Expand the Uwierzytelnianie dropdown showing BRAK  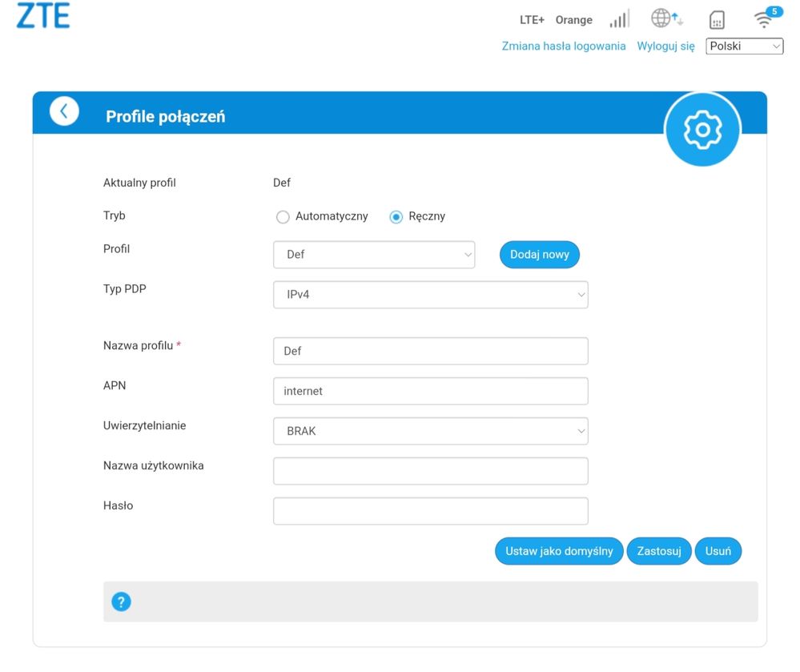coord(430,431)
